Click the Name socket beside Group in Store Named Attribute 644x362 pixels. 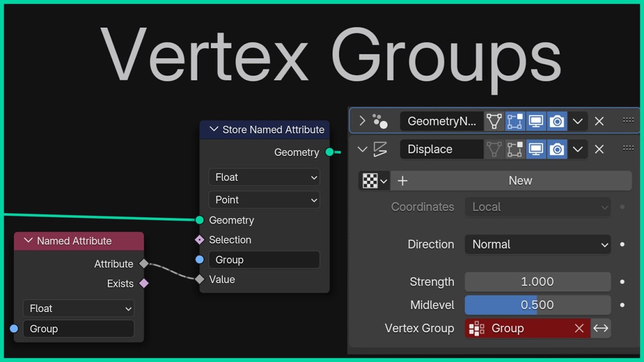200,259
